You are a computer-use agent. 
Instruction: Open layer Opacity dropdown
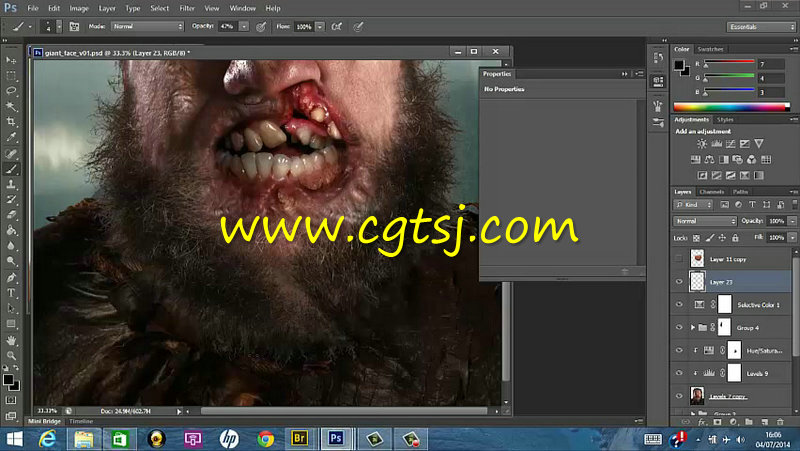click(792, 221)
